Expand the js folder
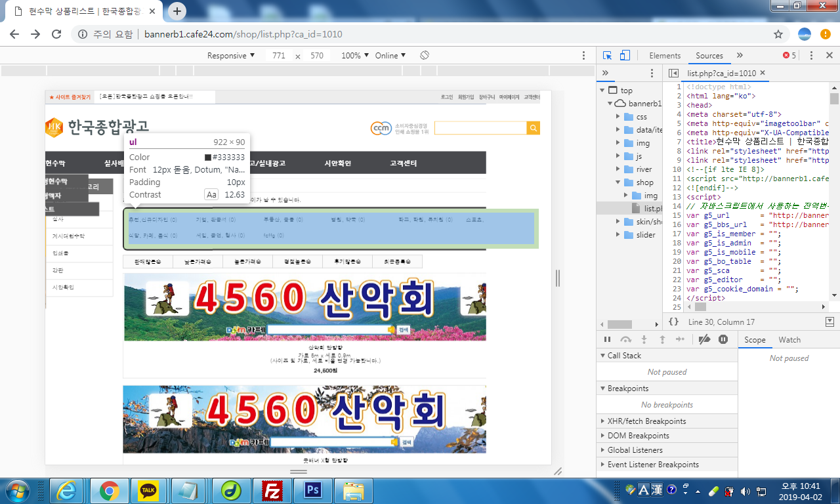The width and height of the screenshot is (840, 504). (618, 156)
